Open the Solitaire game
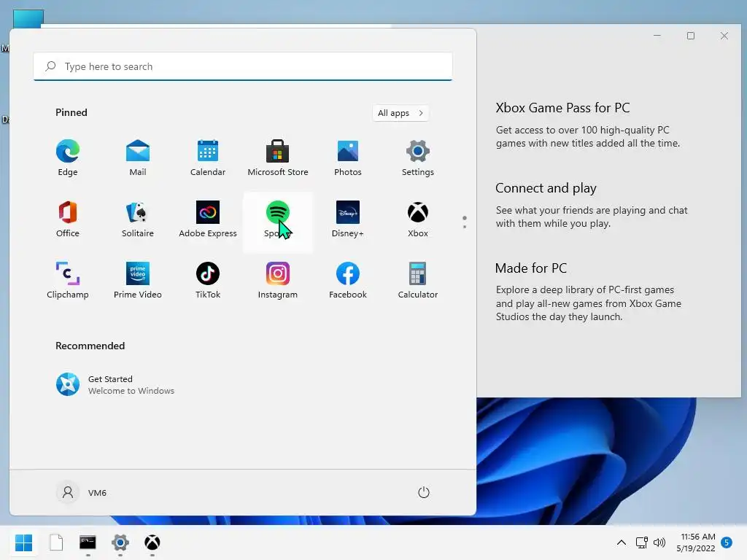747x560 pixels. [138, 220]
